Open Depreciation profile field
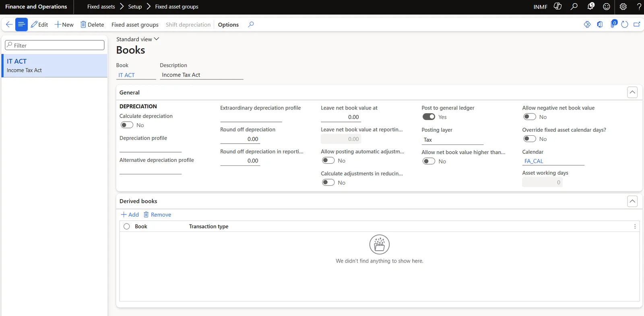This screenshot has height=316, width=644. point(151,148)
